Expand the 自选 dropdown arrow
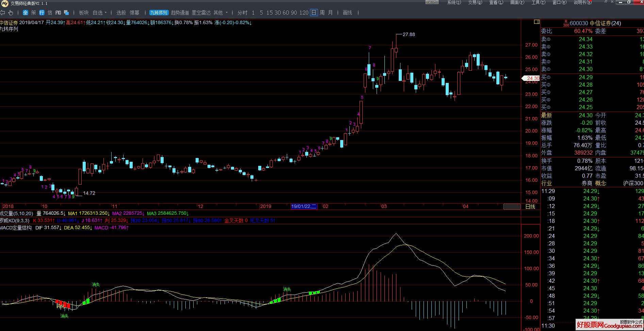Image resolution: width=644 pixels, height=331 pixels. click(x=106, y=13)
